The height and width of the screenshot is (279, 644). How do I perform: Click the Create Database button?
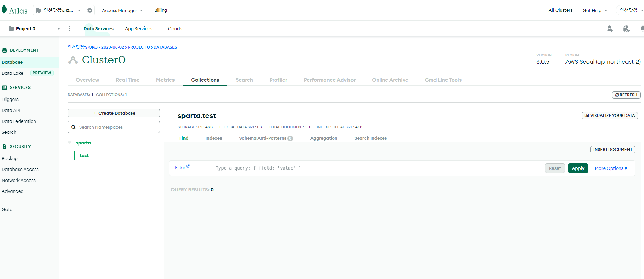[x=114, y=113]
